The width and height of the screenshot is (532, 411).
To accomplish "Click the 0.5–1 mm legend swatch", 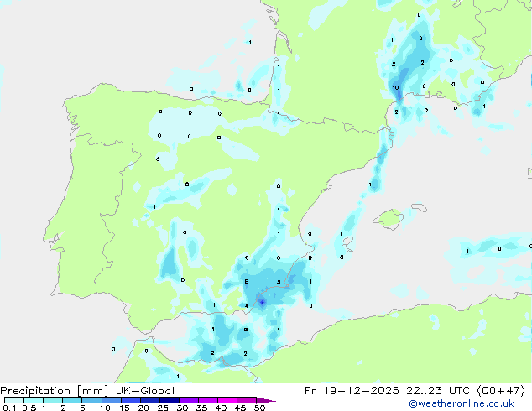I will (34, 400).
